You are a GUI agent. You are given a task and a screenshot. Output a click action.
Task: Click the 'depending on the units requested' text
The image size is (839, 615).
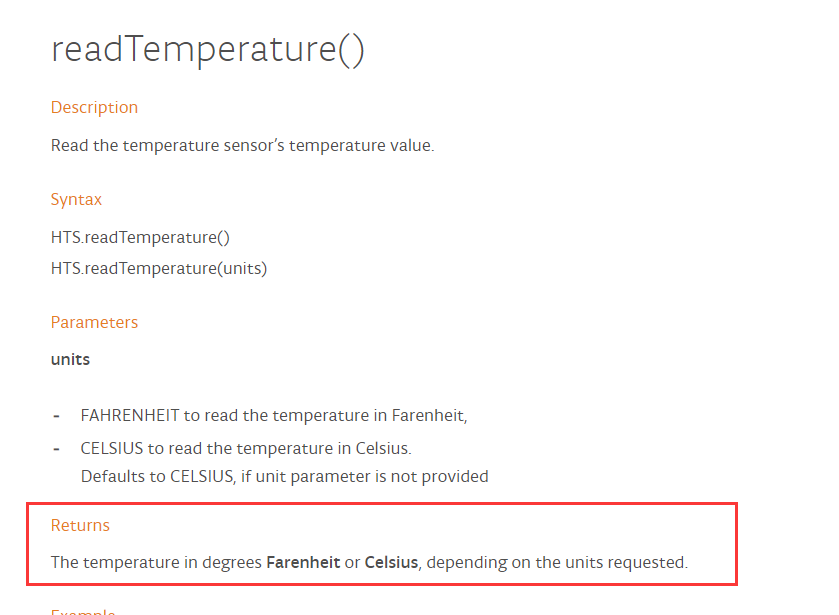click(x=557, y=563)
